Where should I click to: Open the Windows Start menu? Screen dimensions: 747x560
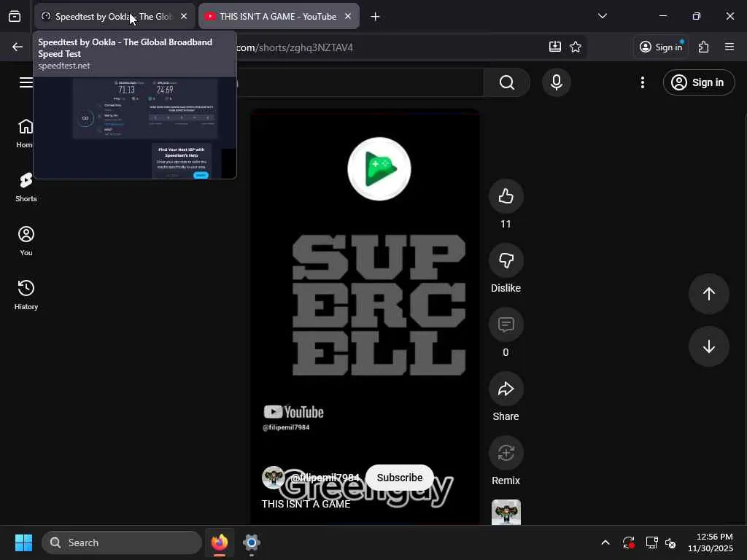coord(23,542)
